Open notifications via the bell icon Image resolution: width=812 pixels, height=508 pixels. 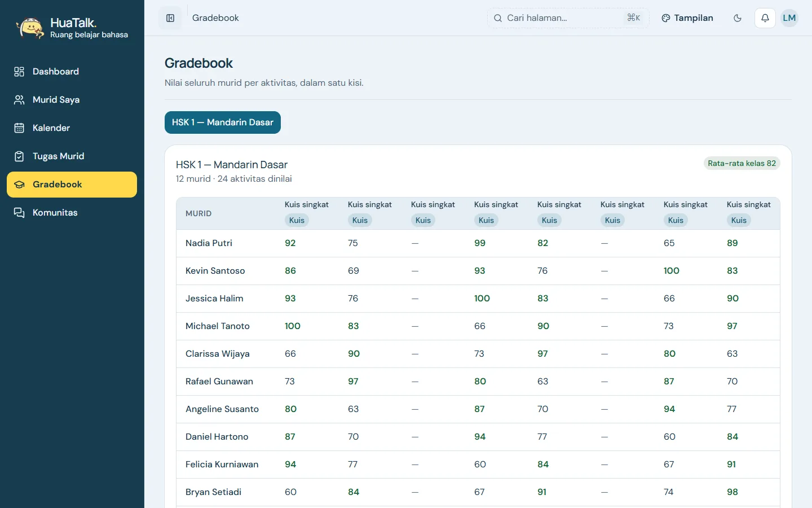765,18
